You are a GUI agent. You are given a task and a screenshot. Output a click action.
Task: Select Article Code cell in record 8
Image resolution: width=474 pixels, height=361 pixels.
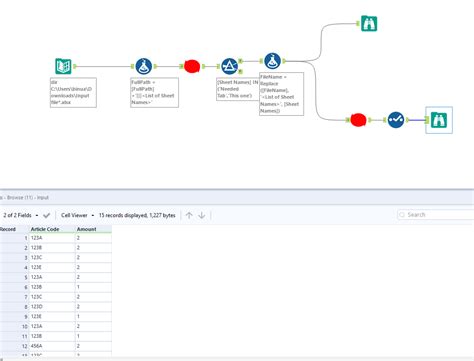point(52,307)
